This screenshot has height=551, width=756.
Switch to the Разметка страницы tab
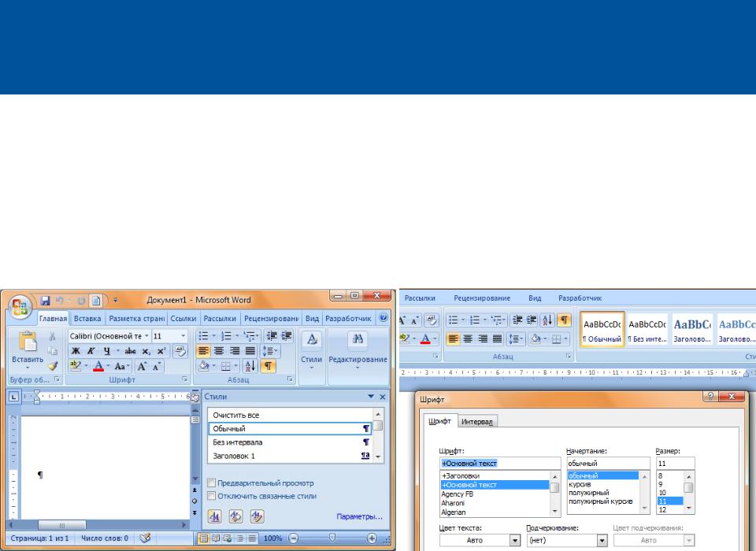click(136, 319)
